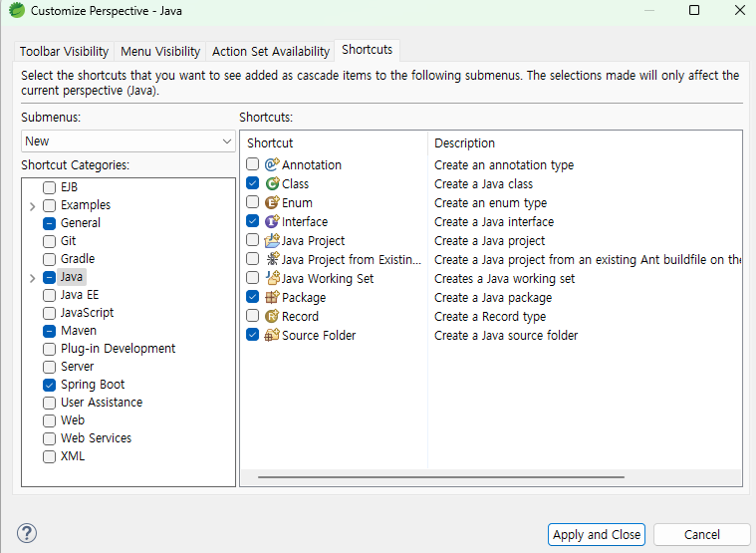The image size is (756, 553).
Task: Toggle the General category checkbox
Action: pos(49,223)
